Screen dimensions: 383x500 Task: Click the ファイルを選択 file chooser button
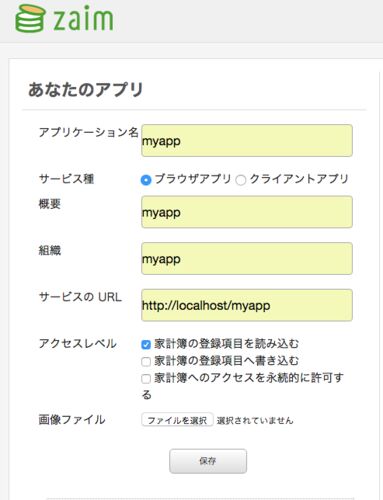pyautogui.click(x=177, y=420)
